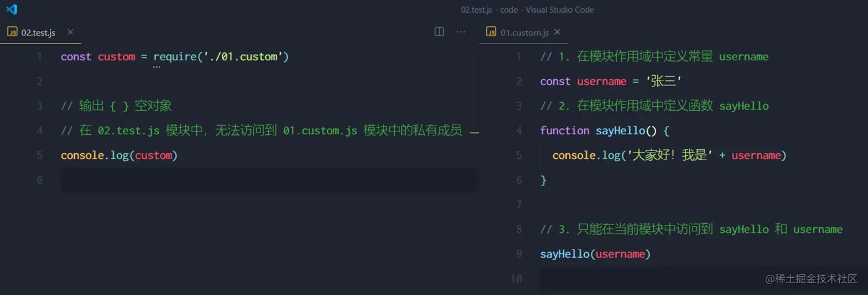Click line number 5 in the 02.test.js editor
The height and width of the screenshot is (295, 868).
click(x=40, y=156)
